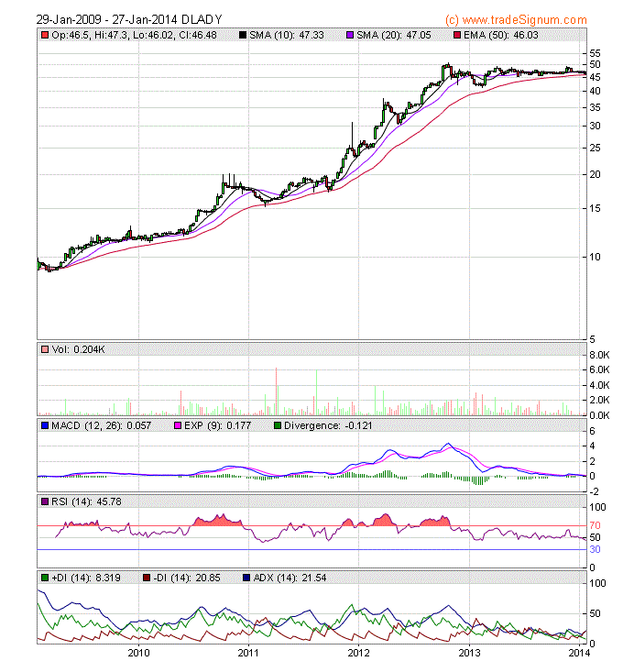The width and height of the screenshot is (623, 672).
Task: Click the pink Vol legend swatch
Action: (x=45, y=349)
